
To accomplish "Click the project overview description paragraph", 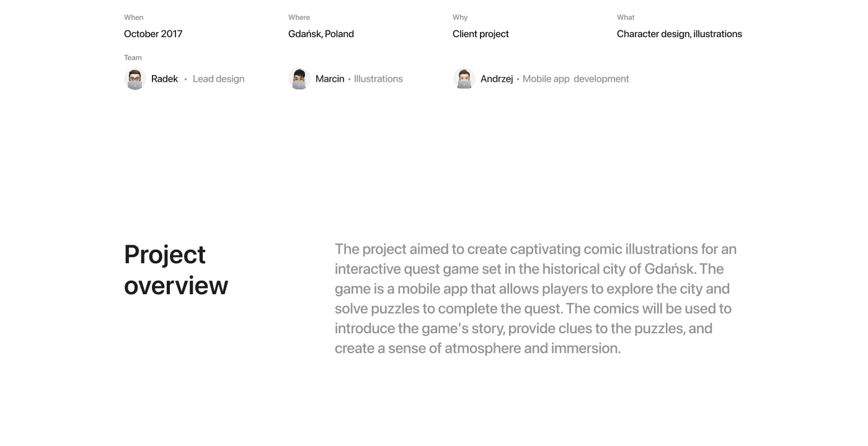I will (536, 299).
